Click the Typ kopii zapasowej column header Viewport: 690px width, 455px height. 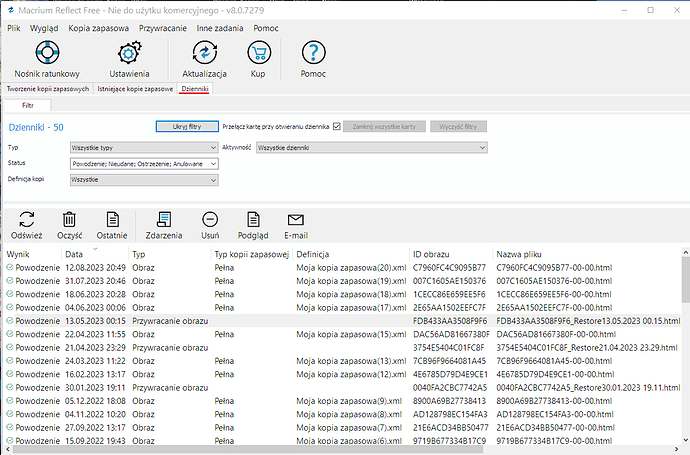coord(251,254)
